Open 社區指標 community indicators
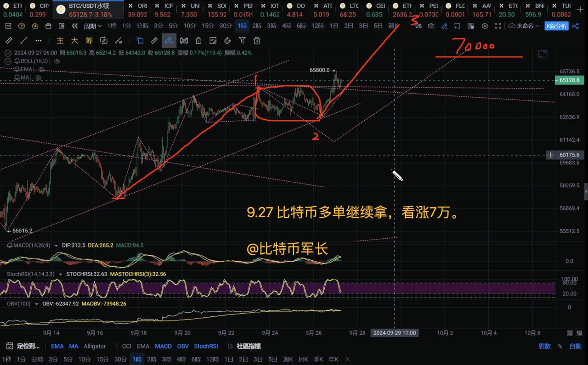 point(244,346)
